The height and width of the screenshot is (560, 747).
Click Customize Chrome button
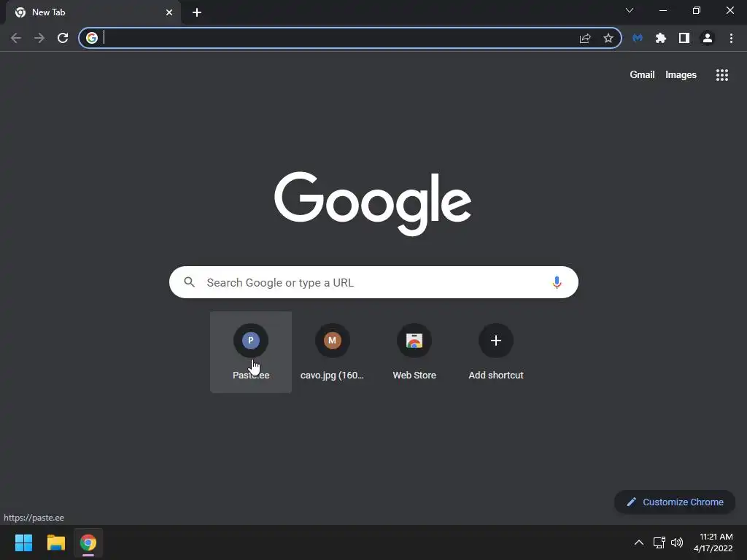(x=675, y=502)
